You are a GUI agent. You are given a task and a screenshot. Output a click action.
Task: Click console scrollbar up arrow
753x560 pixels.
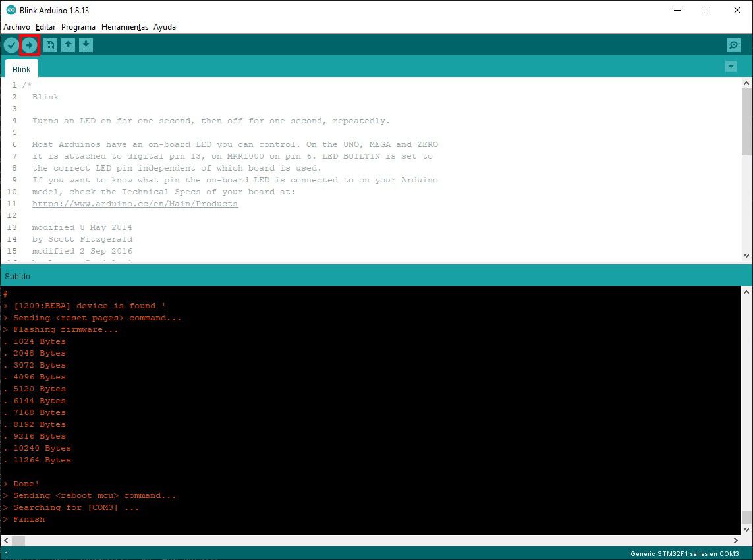click(747, 291)
